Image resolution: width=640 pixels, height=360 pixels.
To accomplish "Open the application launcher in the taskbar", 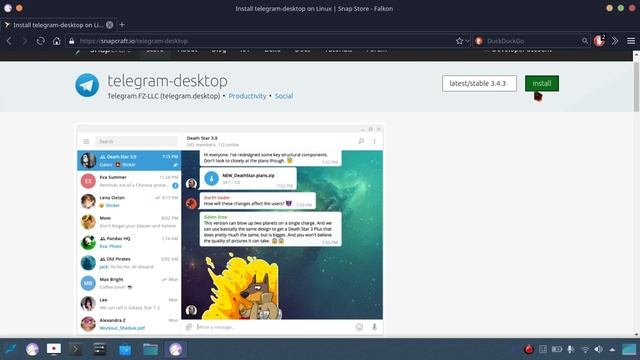I will coord(11,349).
